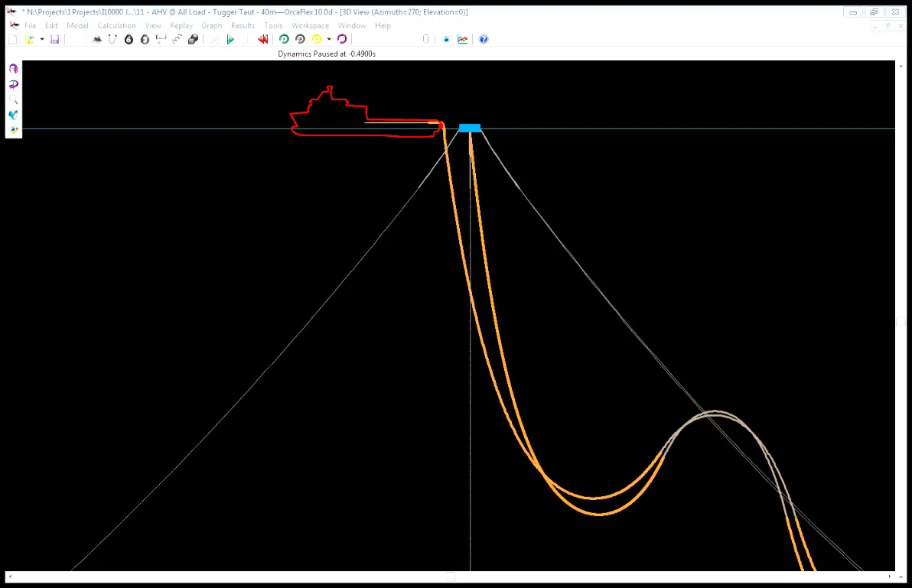Open the Workspace menu
Image resolution: width=912 pixels, height=588 pixels.
click(310, 25)
